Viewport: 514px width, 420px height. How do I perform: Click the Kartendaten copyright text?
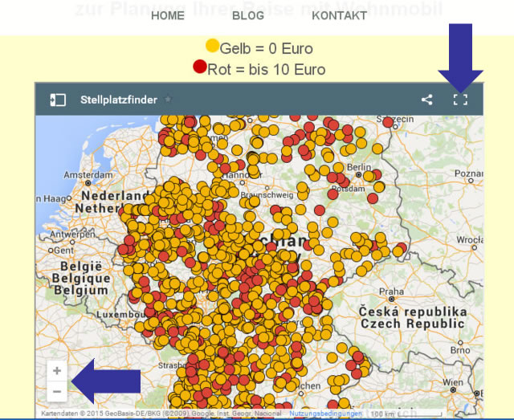161,414
